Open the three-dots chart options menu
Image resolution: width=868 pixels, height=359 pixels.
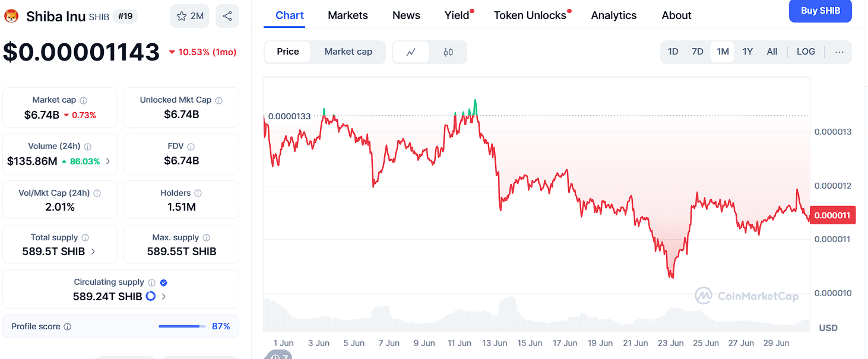tap(839, 52)
